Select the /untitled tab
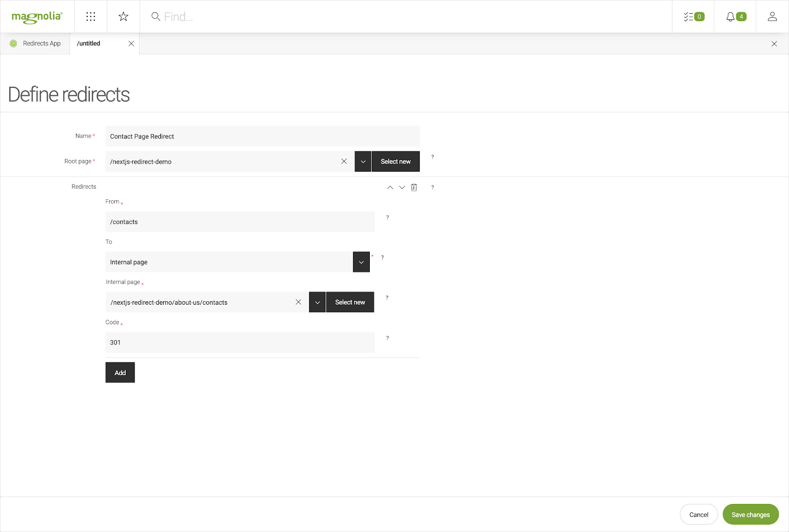 [88, 43]
